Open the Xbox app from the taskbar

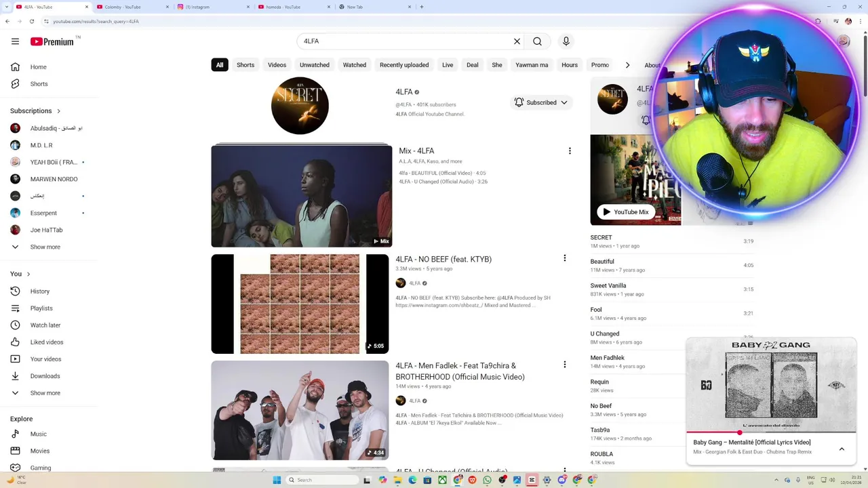[x=442, y=480]
